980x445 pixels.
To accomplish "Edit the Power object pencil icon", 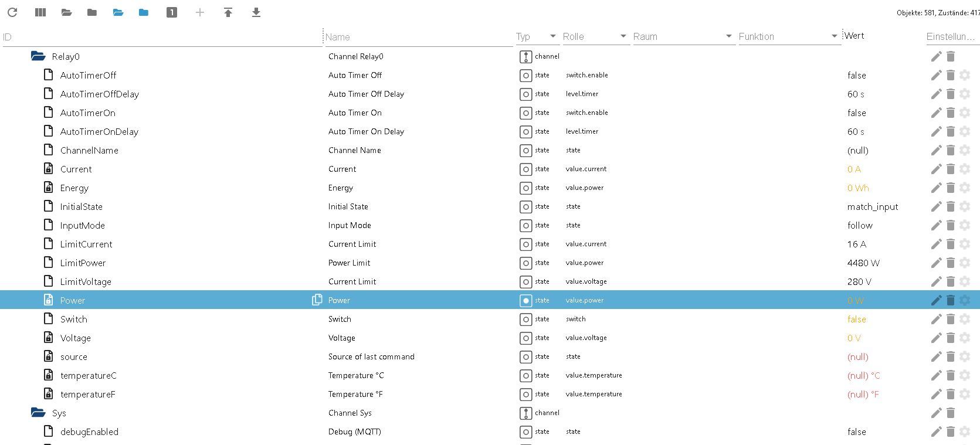I will point(936,300).
